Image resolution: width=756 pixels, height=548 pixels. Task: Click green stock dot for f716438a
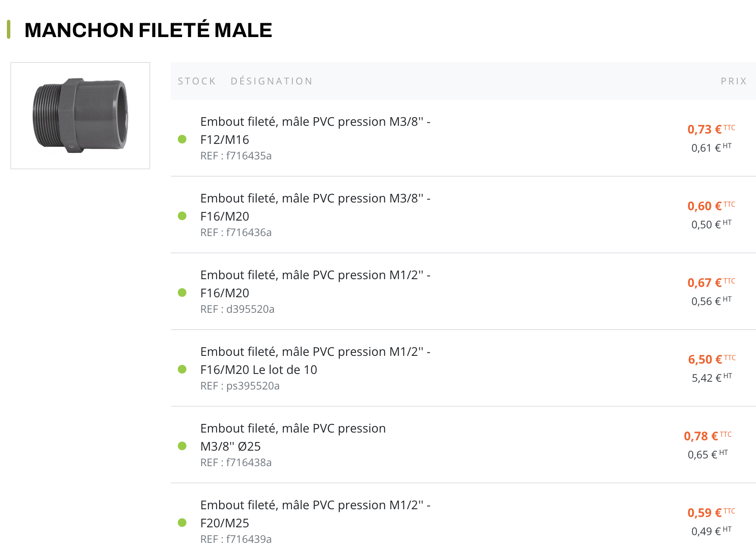(182, 446)
